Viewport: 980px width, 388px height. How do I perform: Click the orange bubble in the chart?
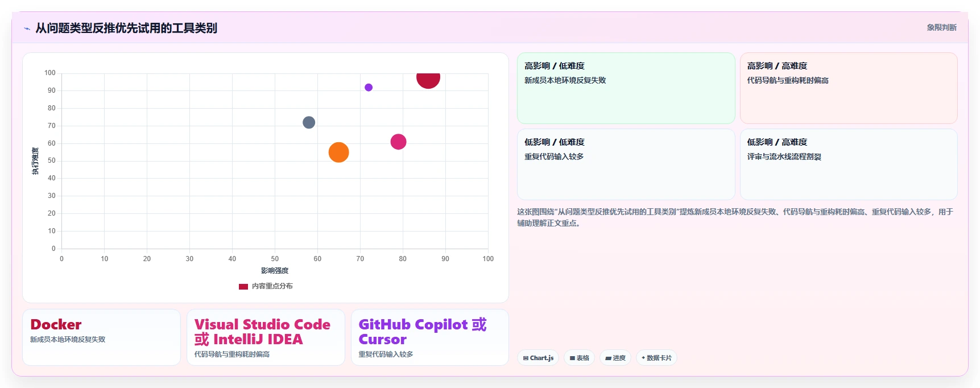[338, 152]
